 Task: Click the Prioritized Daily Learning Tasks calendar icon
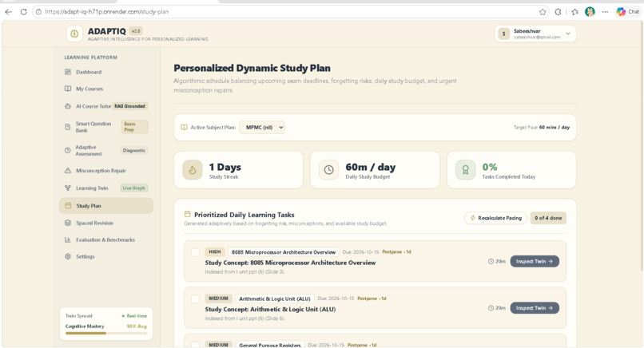(187, 214)
